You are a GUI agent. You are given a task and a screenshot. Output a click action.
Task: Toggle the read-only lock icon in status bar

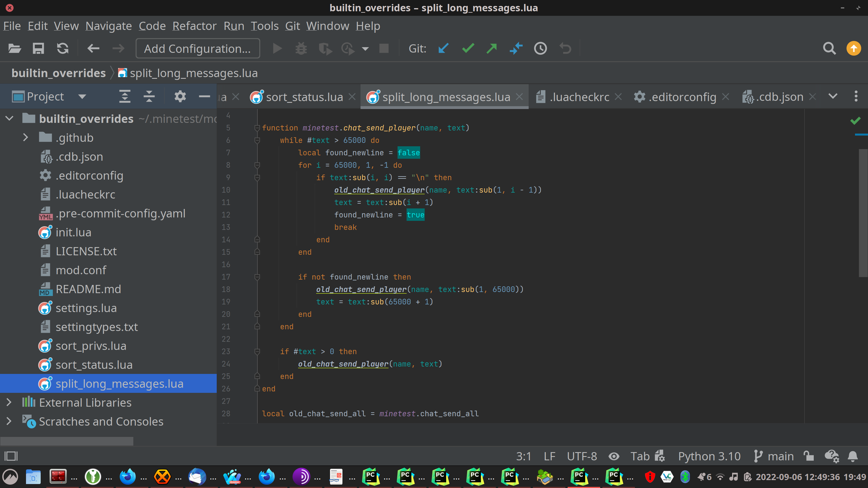pos(808,456)
